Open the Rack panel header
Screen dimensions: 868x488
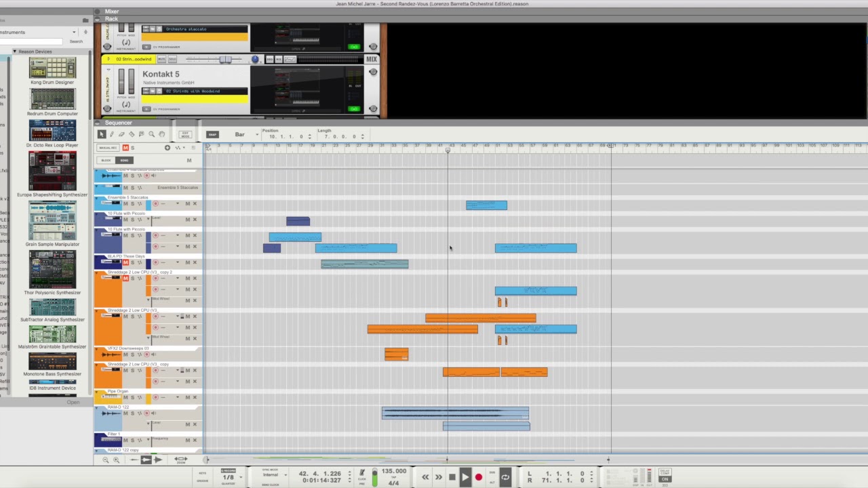click(x=111, y=19)
